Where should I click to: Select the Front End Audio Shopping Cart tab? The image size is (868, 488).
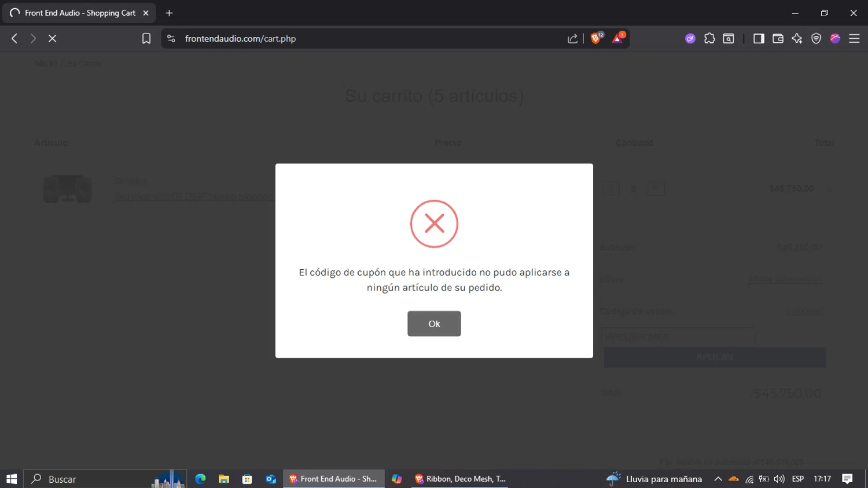pyautogui.click(x=79, y=13)
